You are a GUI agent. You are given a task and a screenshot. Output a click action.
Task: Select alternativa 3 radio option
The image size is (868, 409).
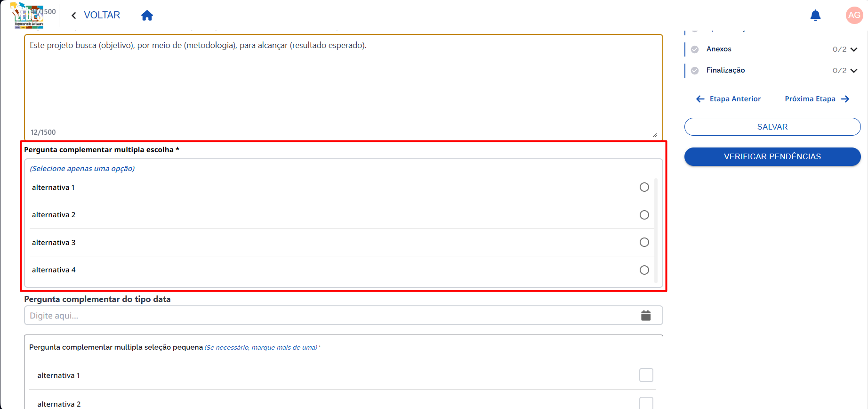[644, 242]
